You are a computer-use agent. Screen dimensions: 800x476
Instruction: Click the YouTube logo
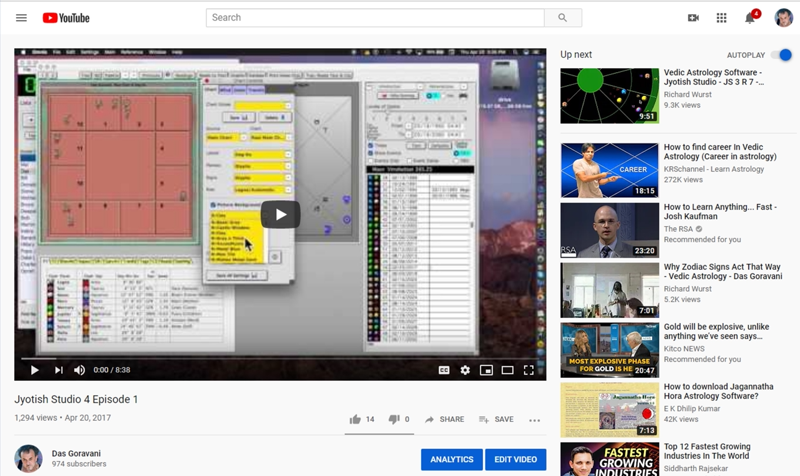[x=66, y=18]
